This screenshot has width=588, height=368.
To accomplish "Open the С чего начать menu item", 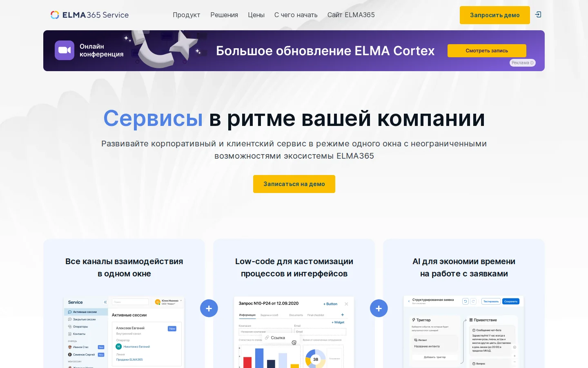I will (296, 15).
